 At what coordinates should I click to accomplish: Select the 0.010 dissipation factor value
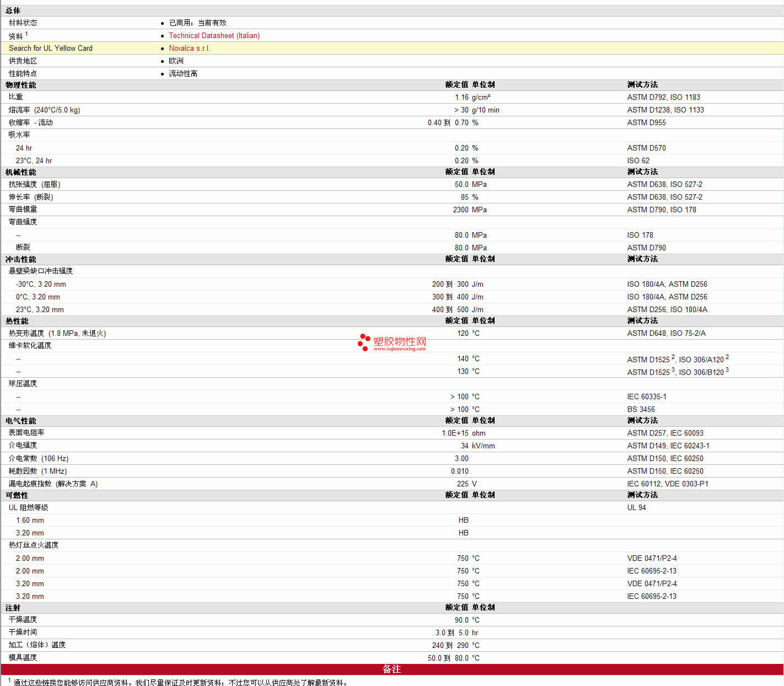tap(460, 471)
